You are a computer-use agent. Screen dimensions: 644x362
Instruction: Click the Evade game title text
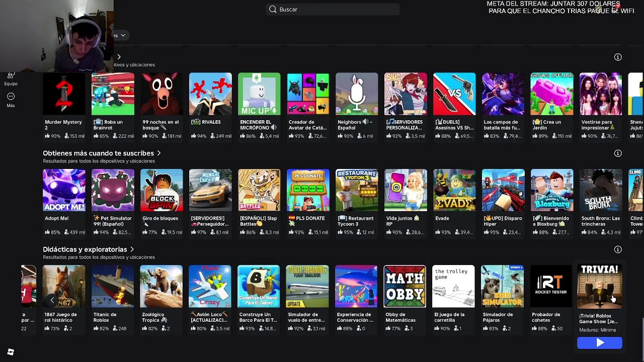tap(442, 218)
